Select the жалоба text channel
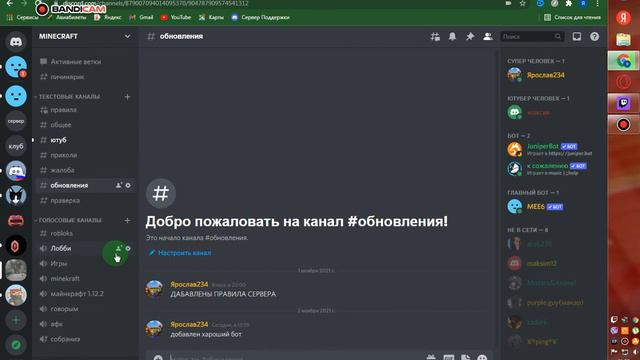This screenshot has height=360, width=640. [85, 170]
